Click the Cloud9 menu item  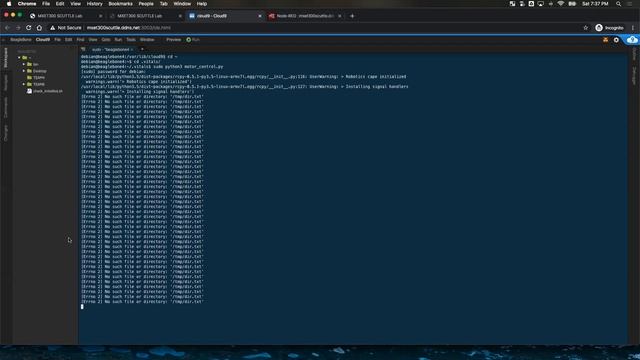[x=43, y=40]
